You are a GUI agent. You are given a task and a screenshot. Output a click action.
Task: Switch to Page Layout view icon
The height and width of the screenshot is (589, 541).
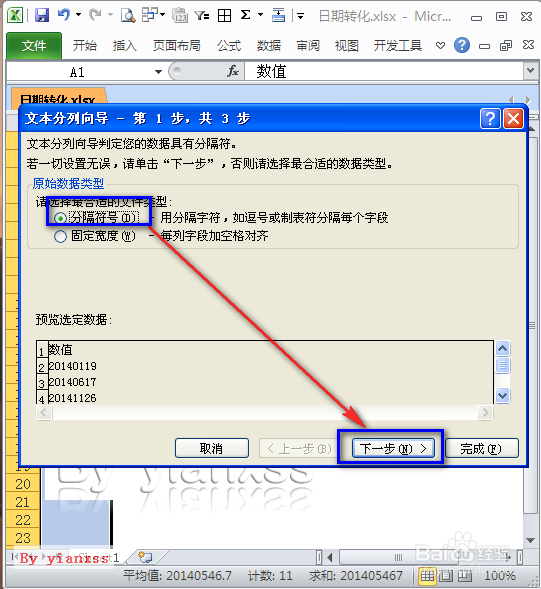click(446, 575)
